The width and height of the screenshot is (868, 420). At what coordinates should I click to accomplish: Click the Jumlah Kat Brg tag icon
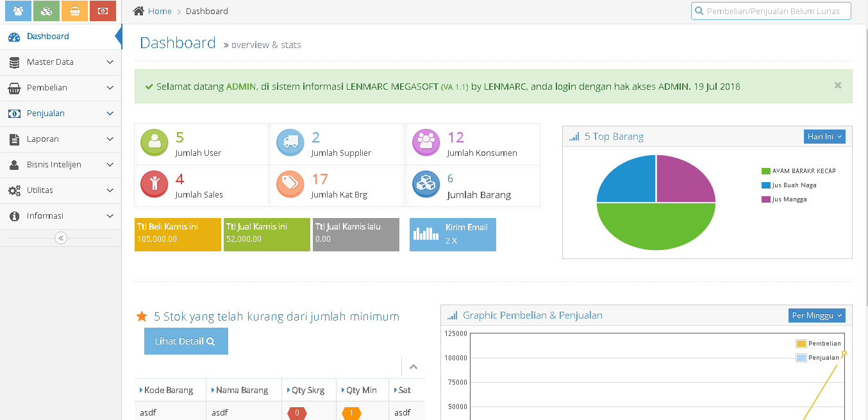pos(290,184)
